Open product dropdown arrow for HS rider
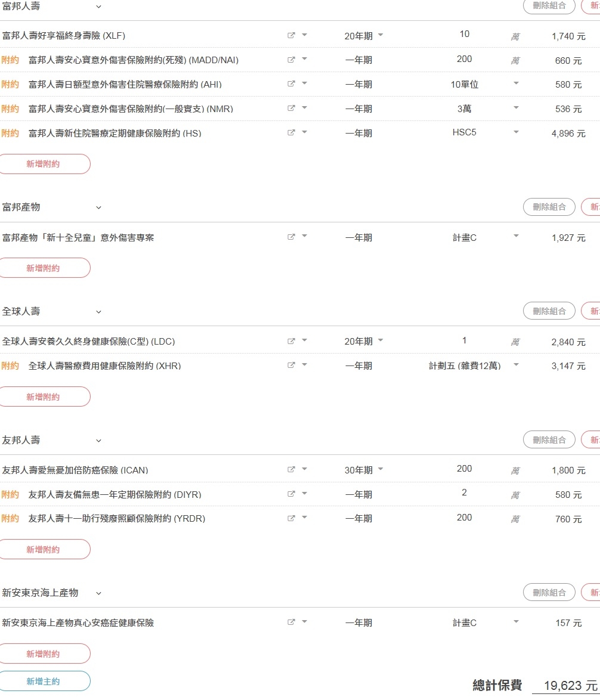Screen dimensions: 600x700 pyautogui.click(x=304, y=132)
